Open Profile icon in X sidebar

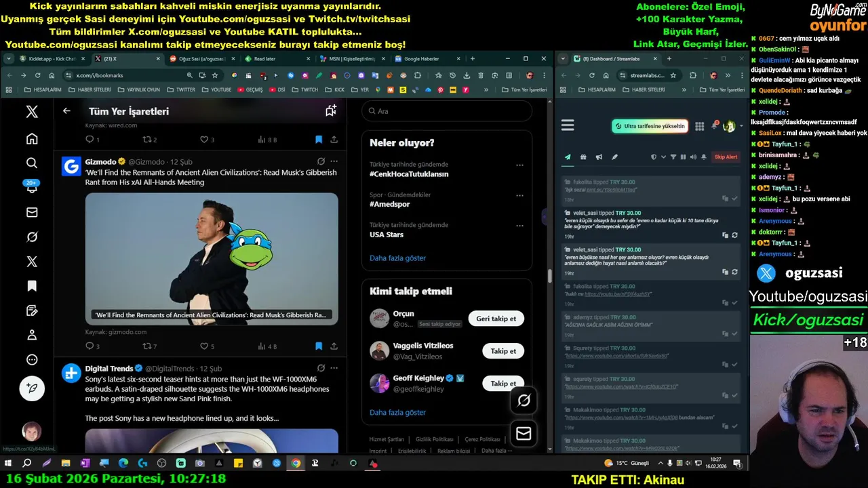pos(32,335)
